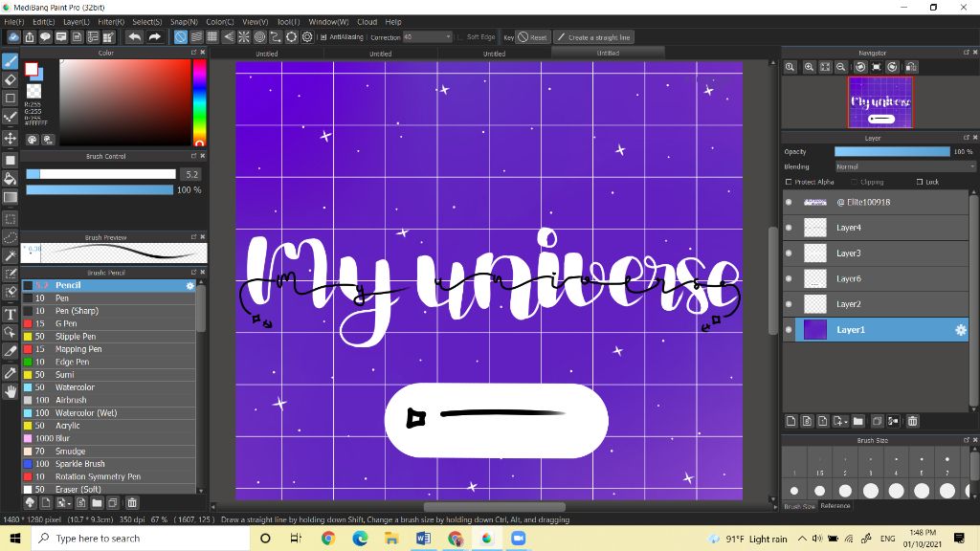The height and width of the screenshot is (551, 980).
Task: Fit canvas to window in Navigator
Action: (825, 67)
